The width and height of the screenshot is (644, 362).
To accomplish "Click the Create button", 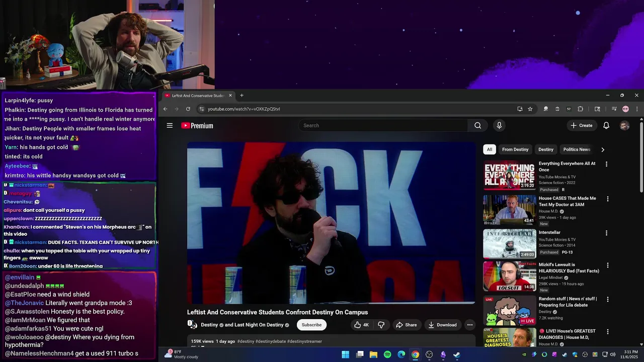I will click(581, 126).
